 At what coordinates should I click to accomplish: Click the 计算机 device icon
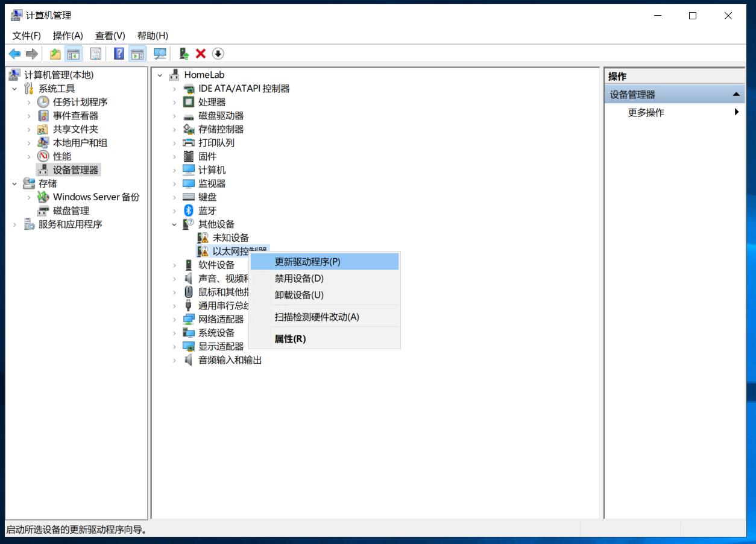pyautogui.click(x=189, y=170)
